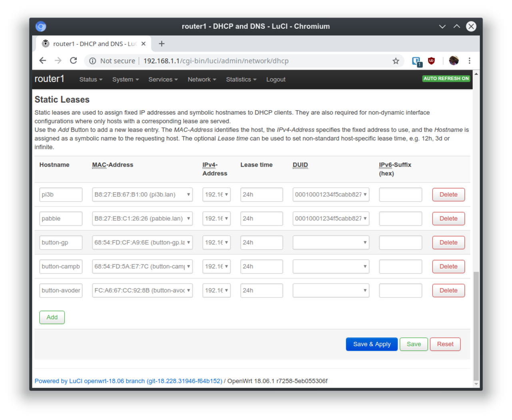The image size is (512, 420).
Task: Open the Network menu
Action: click(x=202, y=80)
